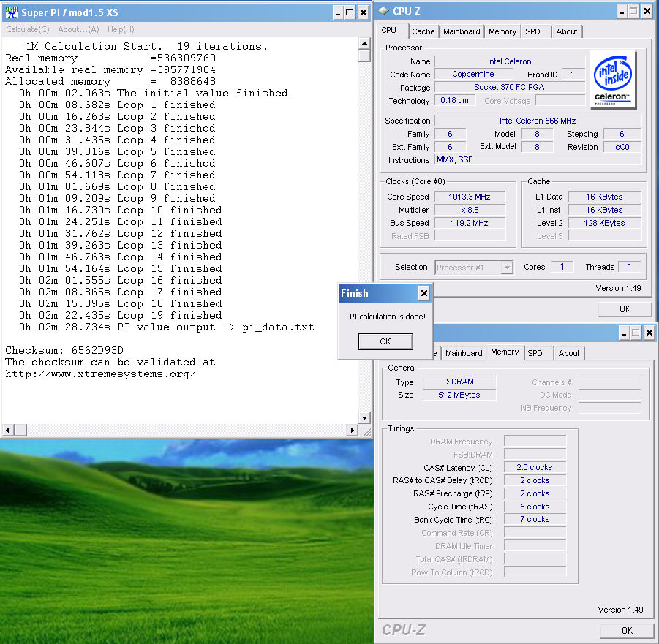The width and height of the screenshot is (659, 644).
Task: Switch to the Mainboard tab in top CPU-Z
Action: pyautogui.click(x=462, y=31)
